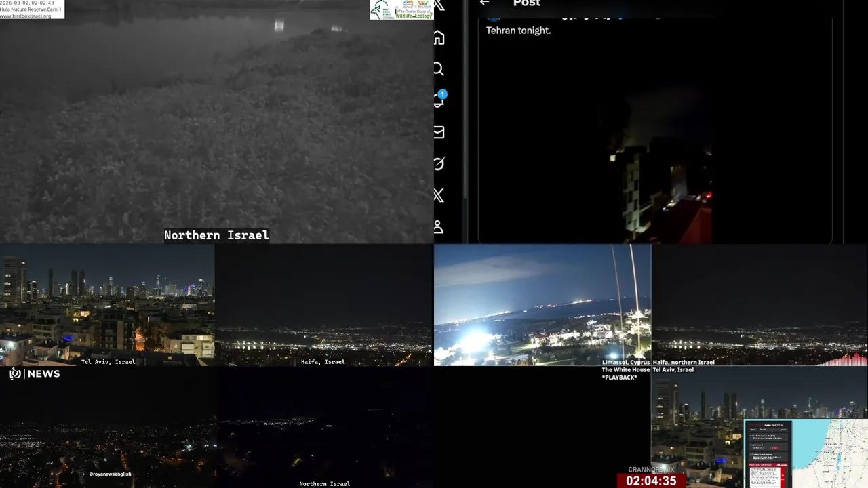Image resolution: width=868 pixels, height=488 pixels.
Task: Click the 'Haifa, Israel' caption
Action: click(323, 362)
